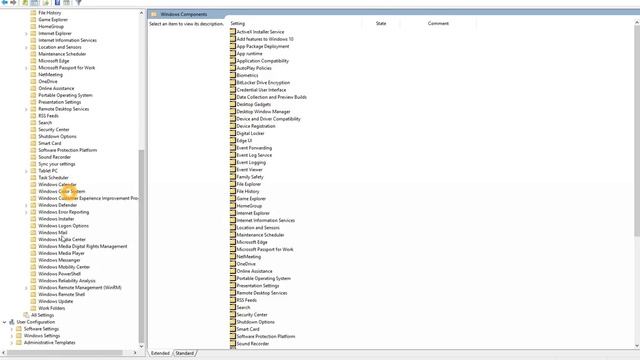
Task: Select Windows Installer in tree
Action: point(56,219)
